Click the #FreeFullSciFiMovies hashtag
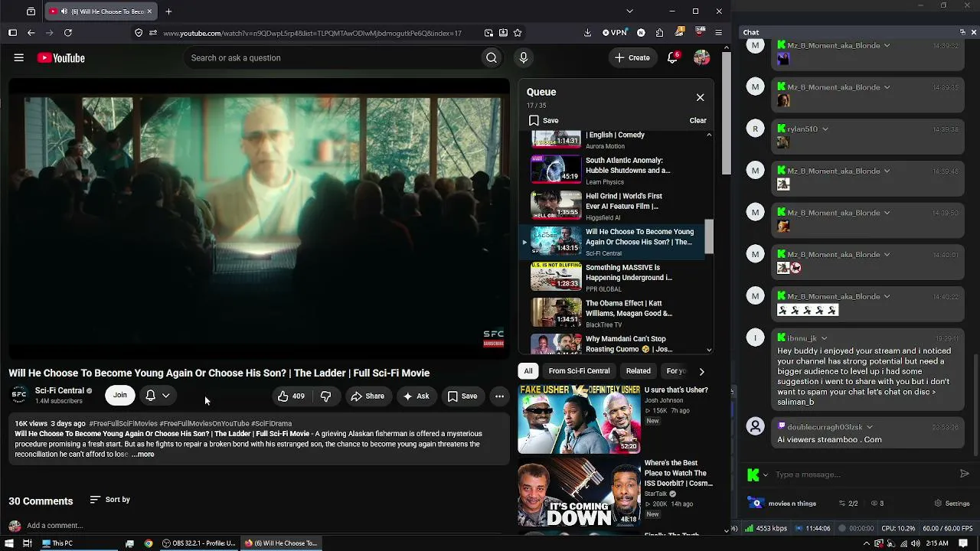Viewport: 980px width, 551px height. click(123, 423)
